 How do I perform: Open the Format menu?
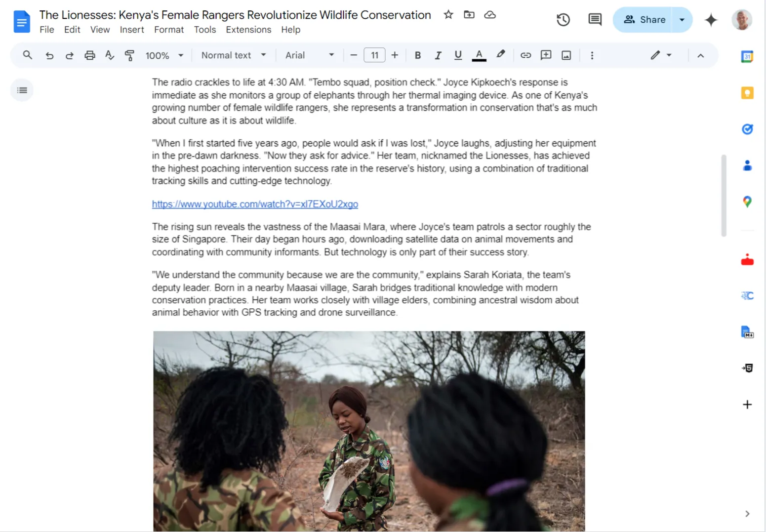[x=169, y=30]
